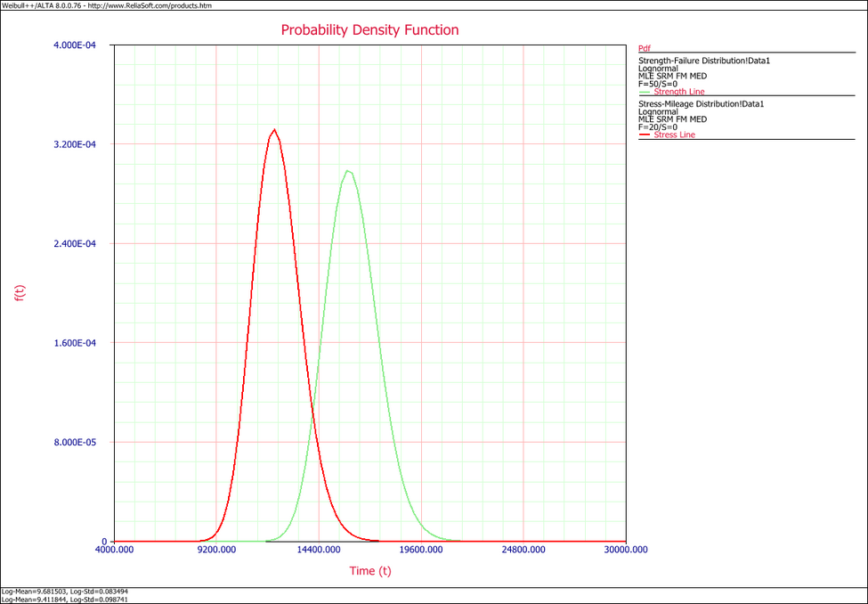Click the red Stress Line legend swatch

click(645, 135)
